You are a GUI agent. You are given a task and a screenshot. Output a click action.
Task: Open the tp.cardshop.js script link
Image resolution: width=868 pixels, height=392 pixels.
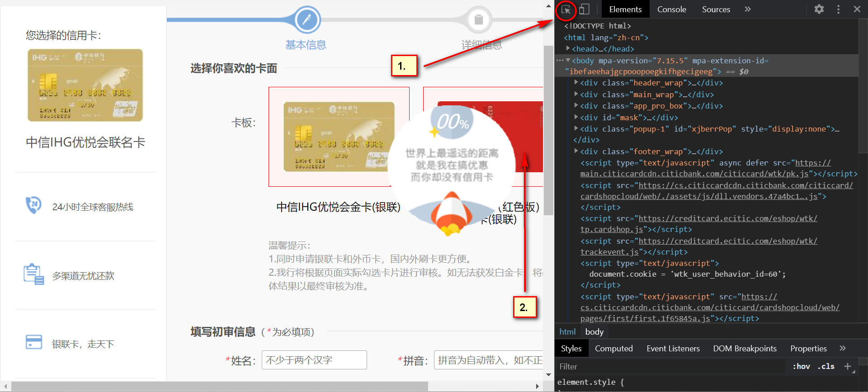(x=699, y=224)
